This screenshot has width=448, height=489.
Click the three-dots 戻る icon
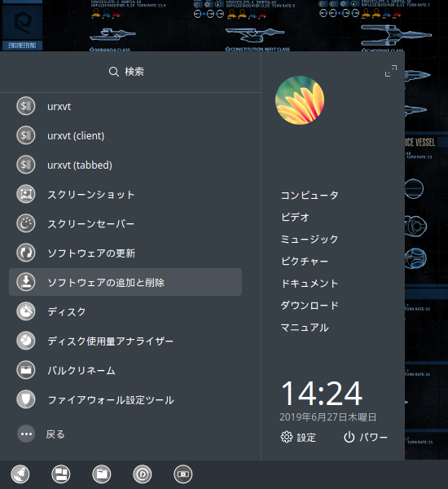tap(26, 434)
